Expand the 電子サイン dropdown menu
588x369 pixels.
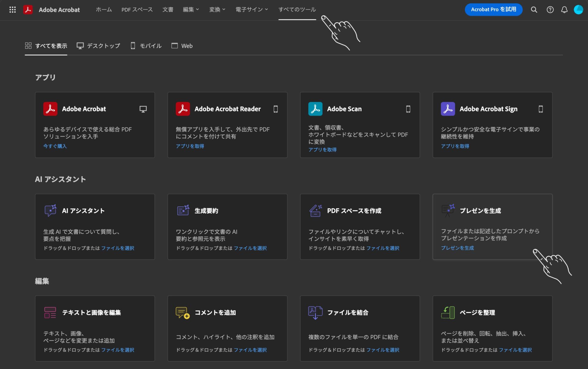[x=252, y=10]
